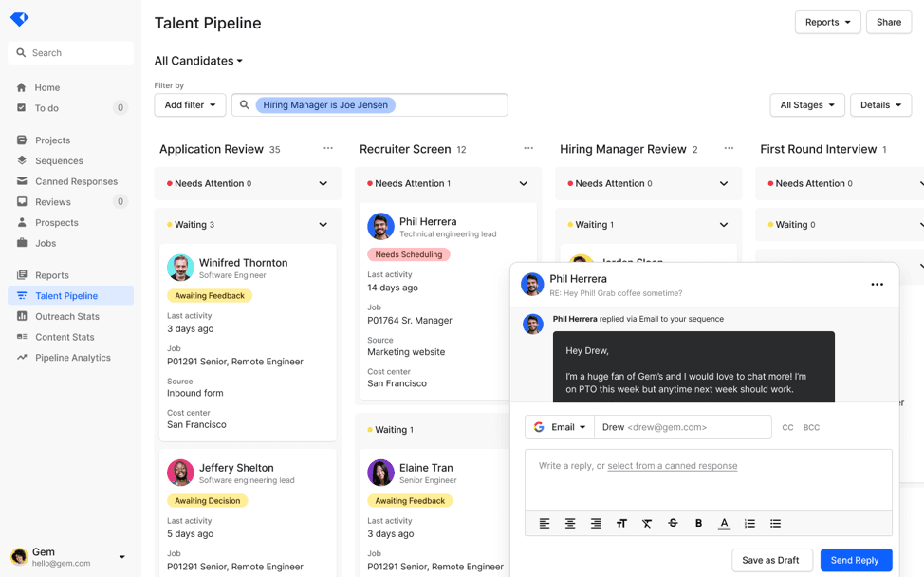Open the Sequences section from sidebar
924x577 pixels.
[x=59, y=160]
